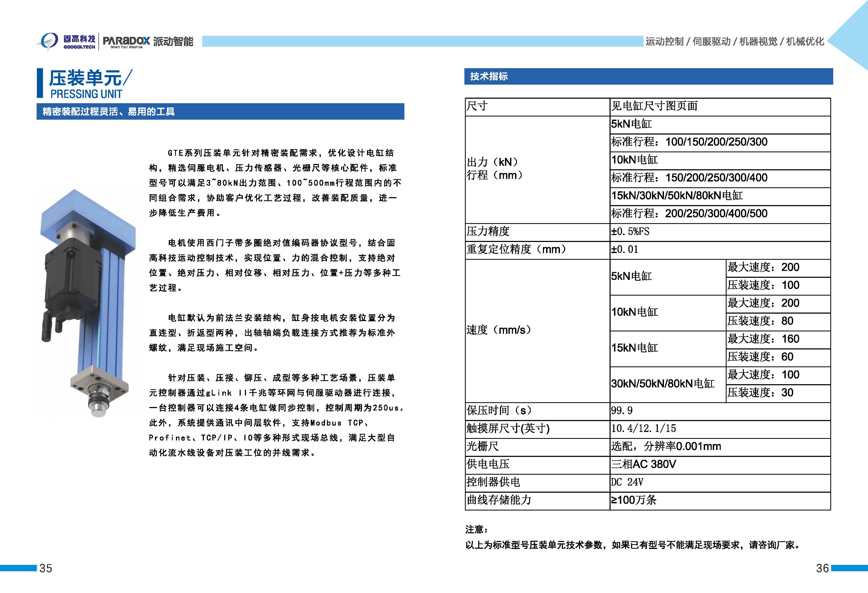Click the 运动控制 header text
868x593 pixels.
point(664,41)
